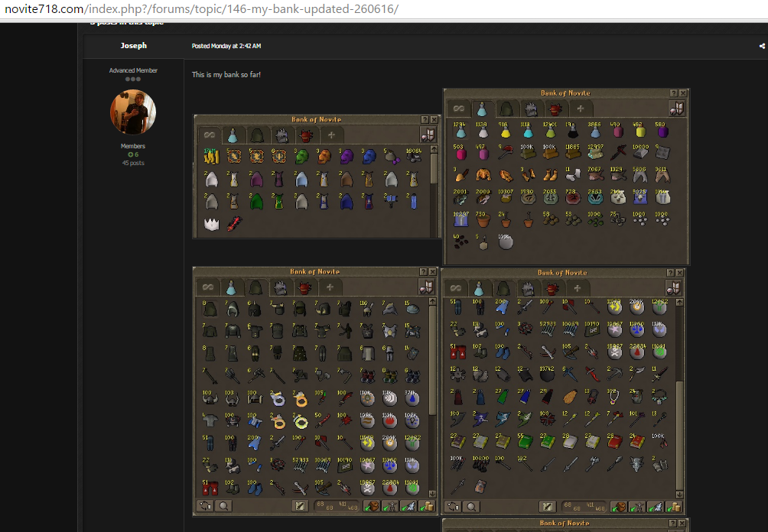Click deposit inventory backpack in books bank window
Screen dimensions: 768x532
619,507
